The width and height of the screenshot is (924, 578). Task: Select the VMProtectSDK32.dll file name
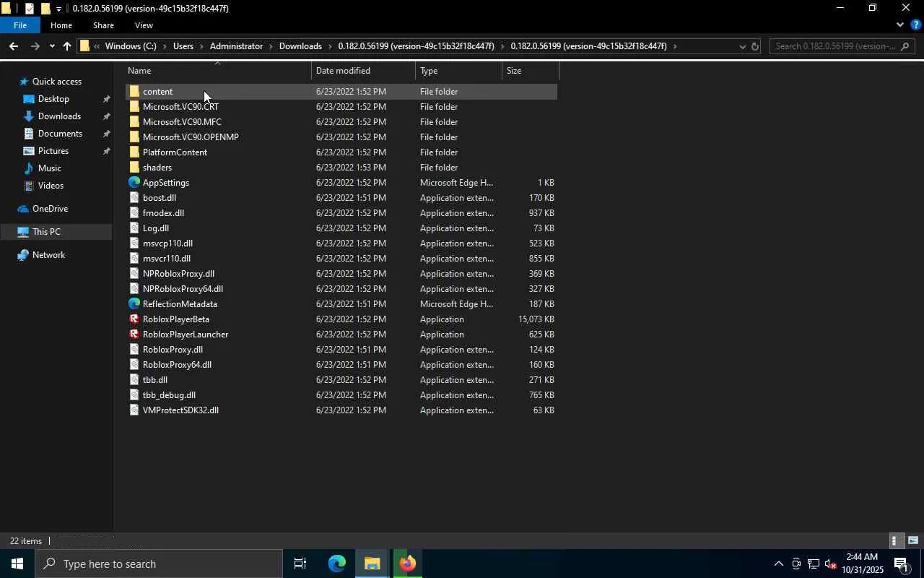(180, 410)
